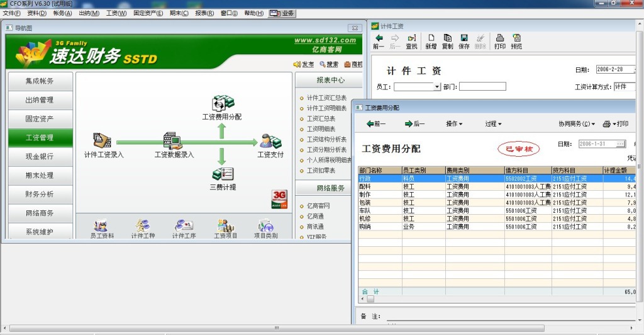Click 保存 icon in 计件工资 toolbar
This screenshot has width=644, height=335.
click(x=464, y=42)
